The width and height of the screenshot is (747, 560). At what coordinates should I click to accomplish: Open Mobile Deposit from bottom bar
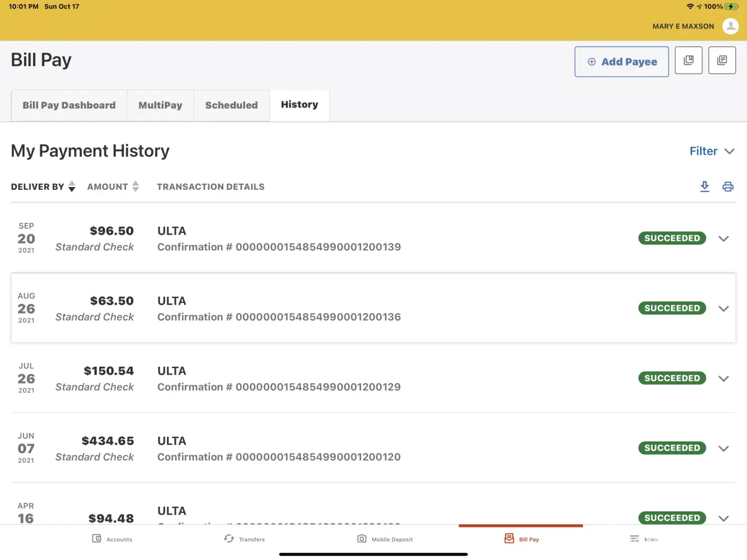tap(385, 539)
